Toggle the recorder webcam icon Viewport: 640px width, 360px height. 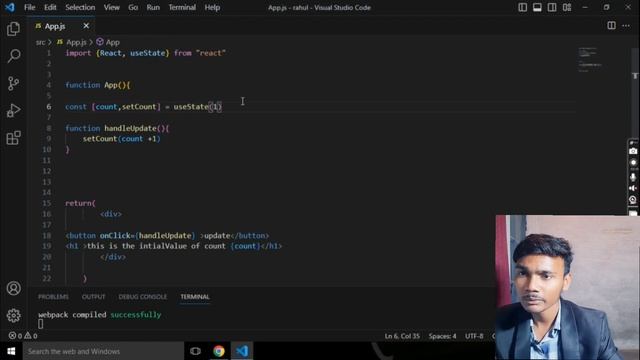point(633,200)
